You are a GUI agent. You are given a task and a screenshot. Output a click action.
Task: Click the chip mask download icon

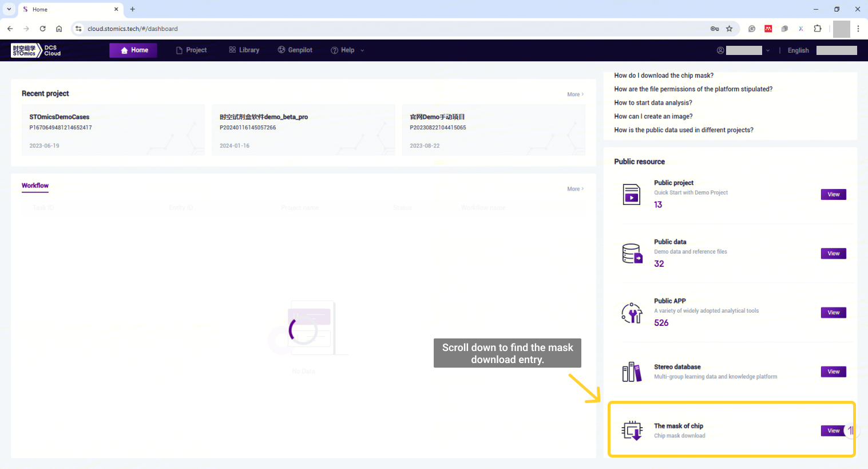click(632, 431)
